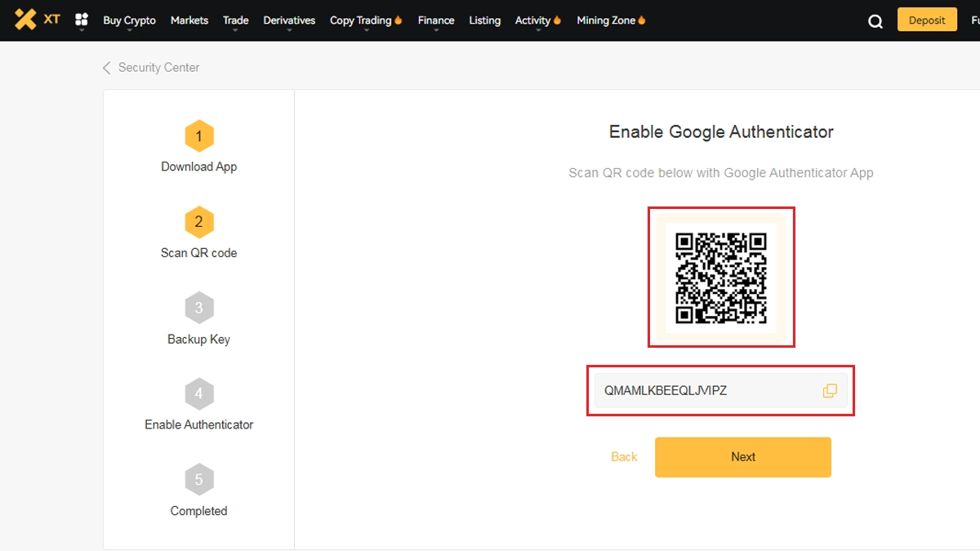Click the Scan QR code step label

click(198, 253)
